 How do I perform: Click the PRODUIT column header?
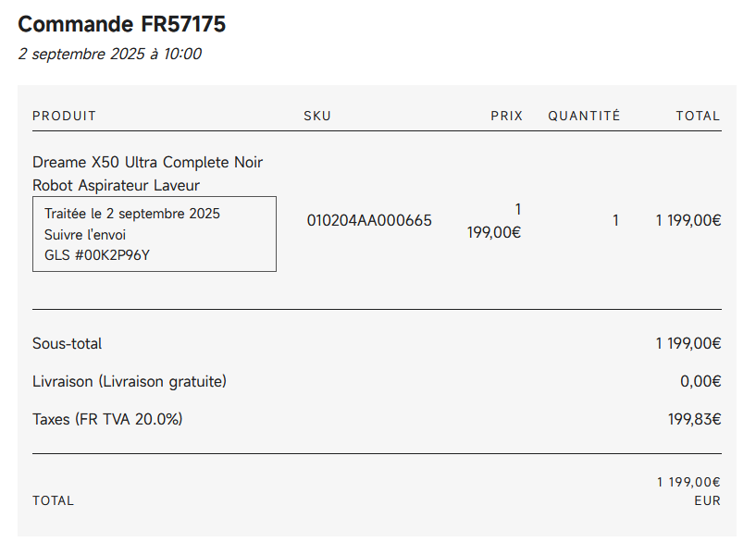(64, 116)
